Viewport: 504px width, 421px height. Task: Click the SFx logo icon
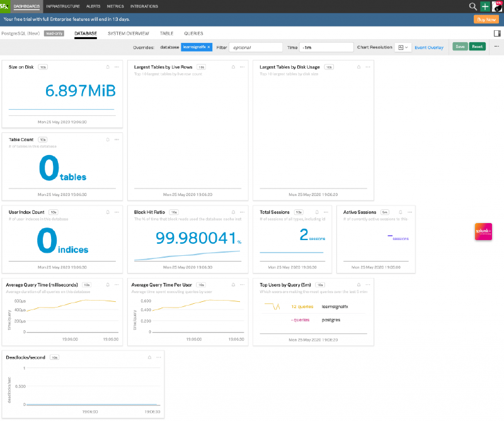(x=4, y=6)
